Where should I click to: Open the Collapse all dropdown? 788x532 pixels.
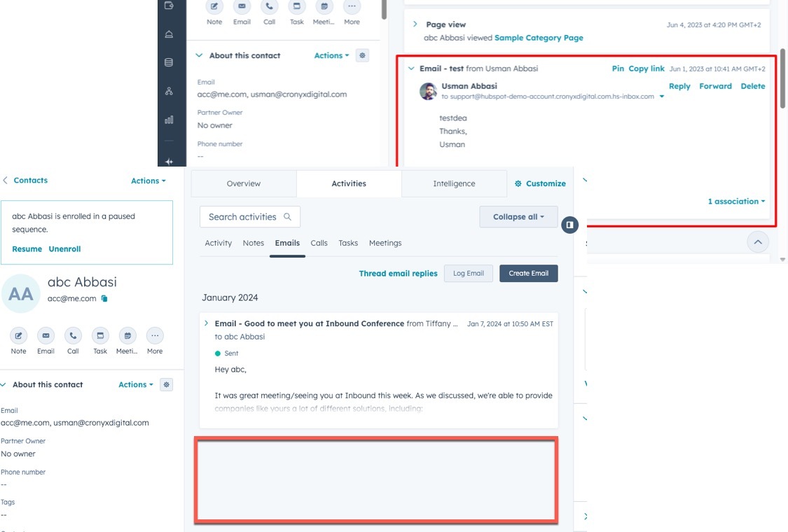[518, 217]
